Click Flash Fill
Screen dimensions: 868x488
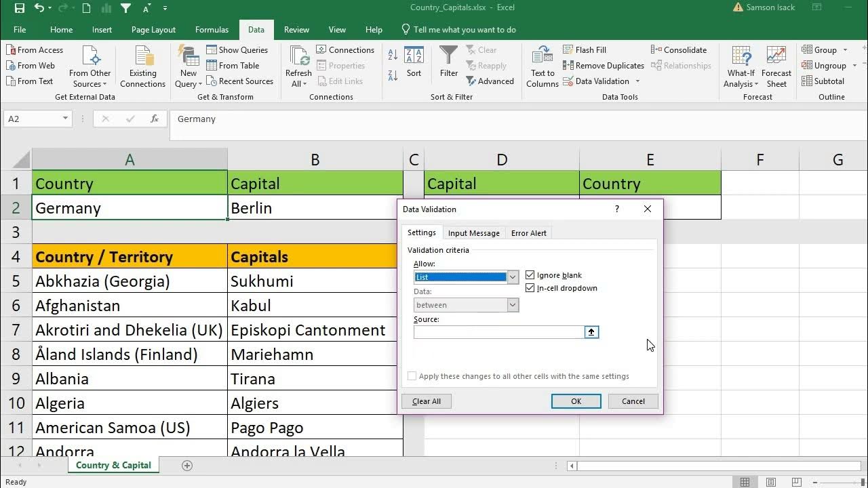tap(585, 50)
